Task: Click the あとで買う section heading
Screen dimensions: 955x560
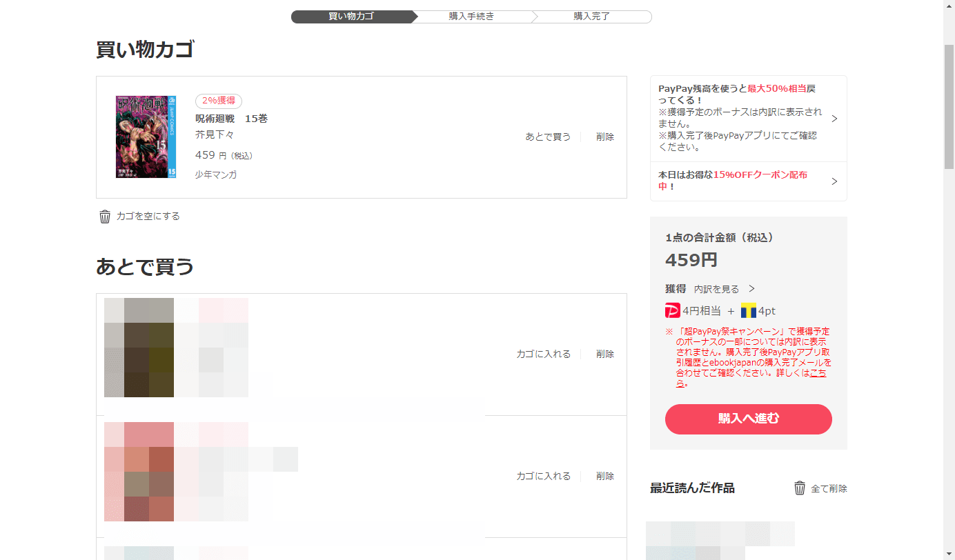Action: tap(145, 267)
